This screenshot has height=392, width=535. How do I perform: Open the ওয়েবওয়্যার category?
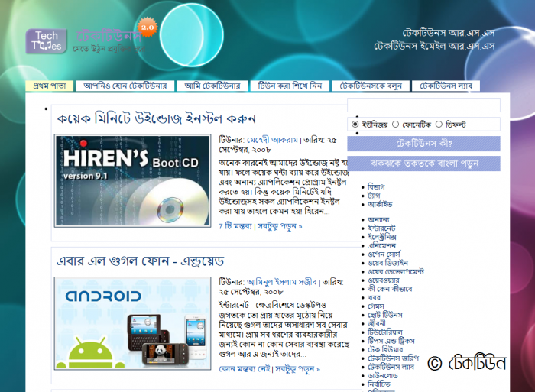click(x=384, y=280)
